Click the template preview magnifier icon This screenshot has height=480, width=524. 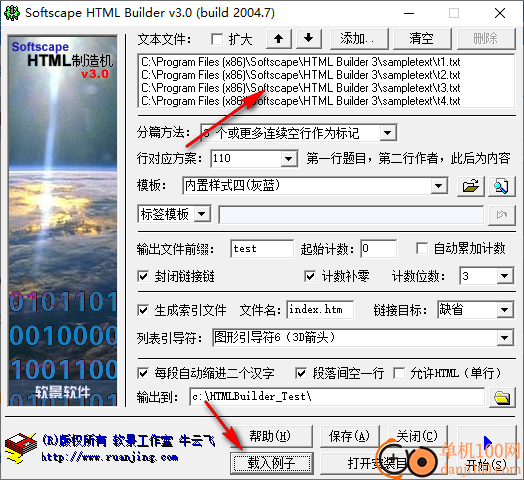coord(501,186)
